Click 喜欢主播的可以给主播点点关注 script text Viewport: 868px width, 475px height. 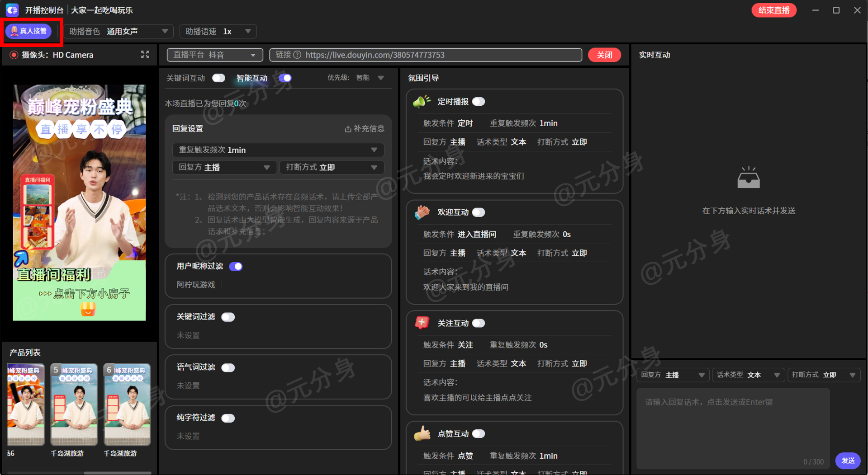click(x=477, y=398)
